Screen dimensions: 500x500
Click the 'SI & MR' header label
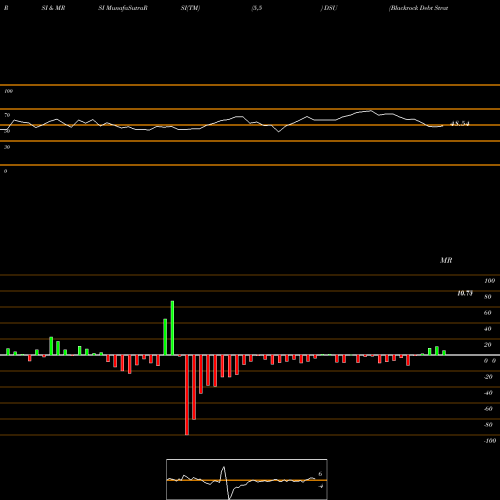click(53, 8)
